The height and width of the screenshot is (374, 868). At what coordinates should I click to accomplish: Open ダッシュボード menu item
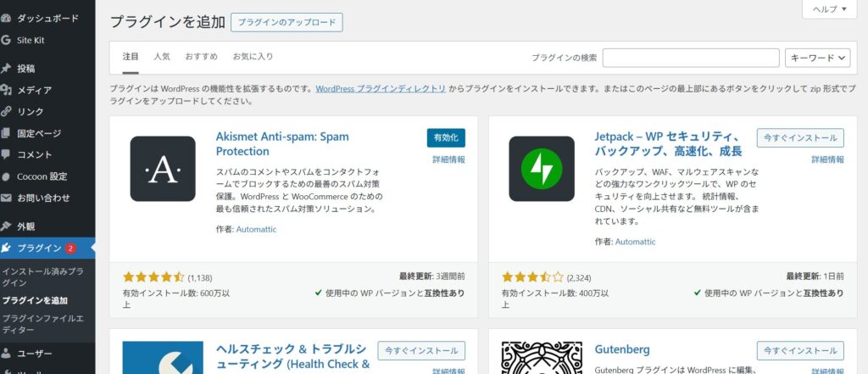coord(47,19)
